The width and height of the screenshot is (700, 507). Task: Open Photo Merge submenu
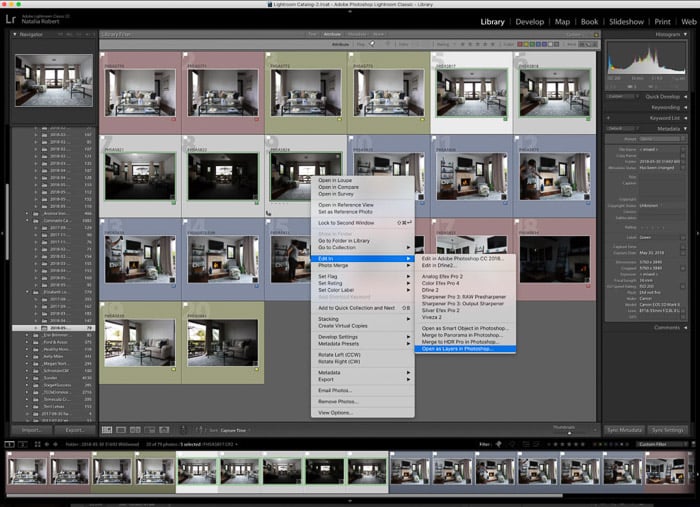tap(362, 266)
